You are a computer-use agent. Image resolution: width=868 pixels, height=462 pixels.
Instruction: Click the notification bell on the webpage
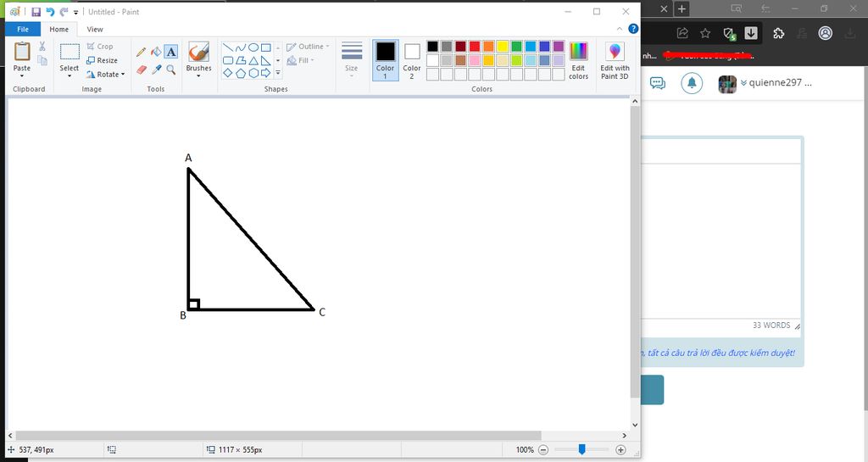(x=692, y=83)
